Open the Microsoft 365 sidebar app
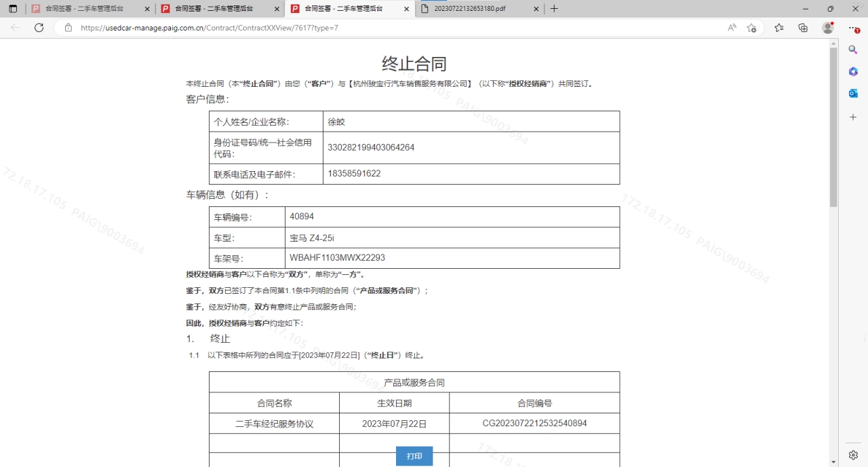 click(853, 71)
